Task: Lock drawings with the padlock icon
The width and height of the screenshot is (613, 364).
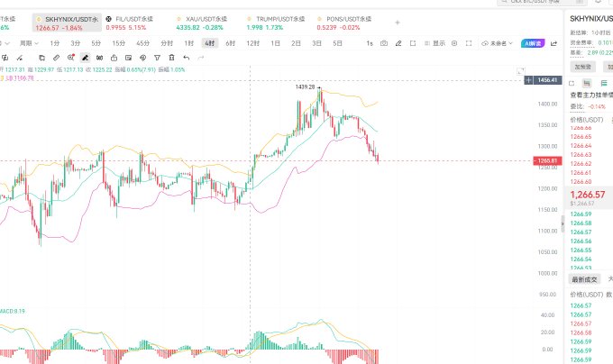Action: tap(114, 58)
